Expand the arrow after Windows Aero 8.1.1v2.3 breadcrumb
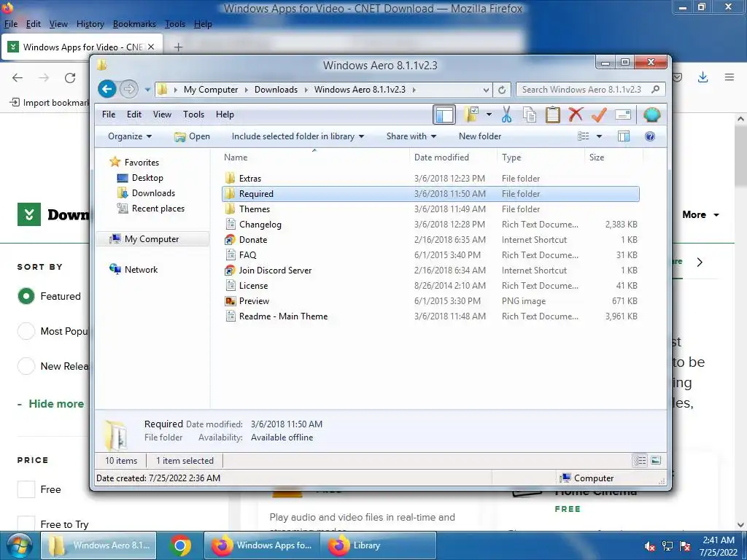This screenshot has width=747, height=560. (x=414, y=90)
